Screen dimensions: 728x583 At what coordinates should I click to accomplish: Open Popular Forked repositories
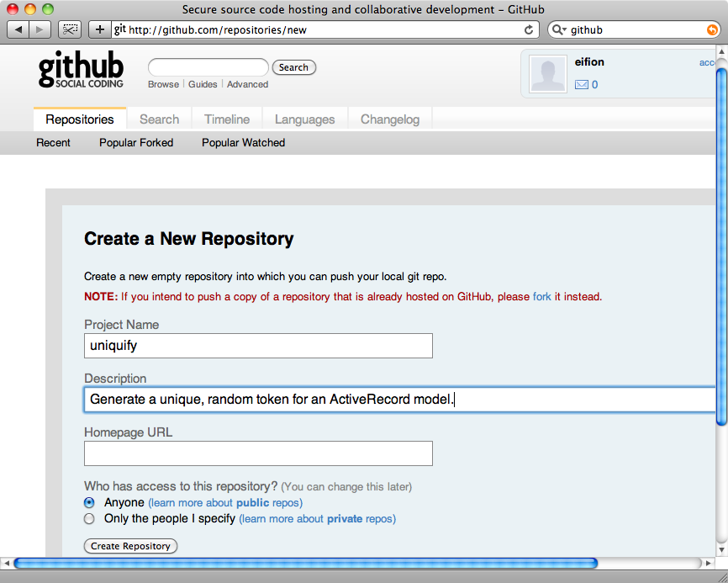coord(136,143)
